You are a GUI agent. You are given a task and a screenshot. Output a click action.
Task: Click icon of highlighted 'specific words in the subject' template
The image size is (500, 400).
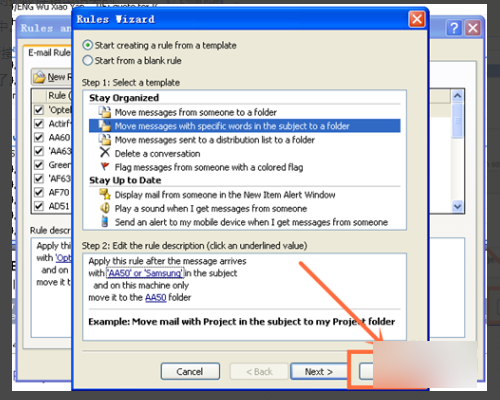pos(105,126)
